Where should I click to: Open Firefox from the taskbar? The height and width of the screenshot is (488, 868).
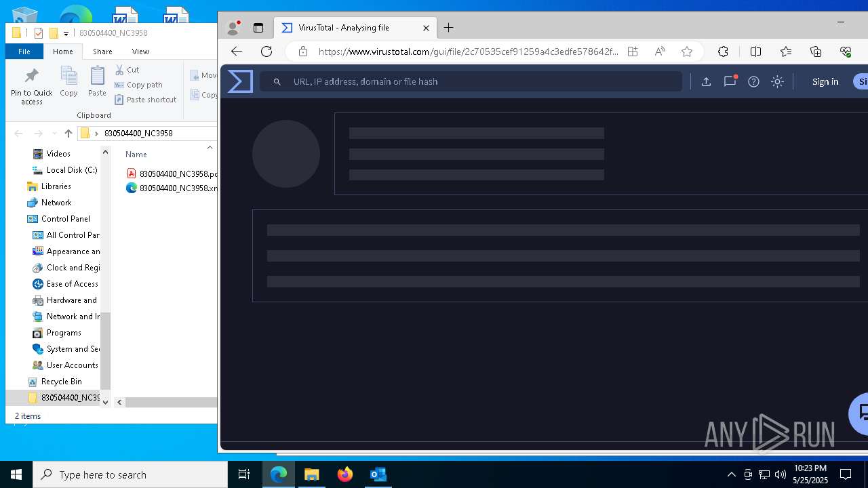[344, 474]
